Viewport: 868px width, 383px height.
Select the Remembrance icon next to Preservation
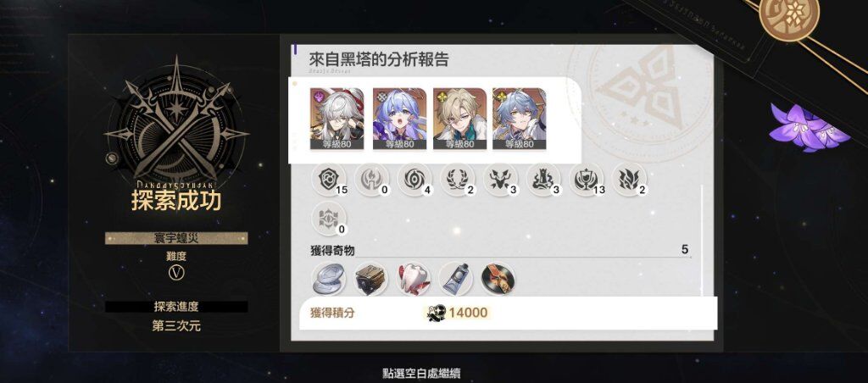click(x=371, y=179)
